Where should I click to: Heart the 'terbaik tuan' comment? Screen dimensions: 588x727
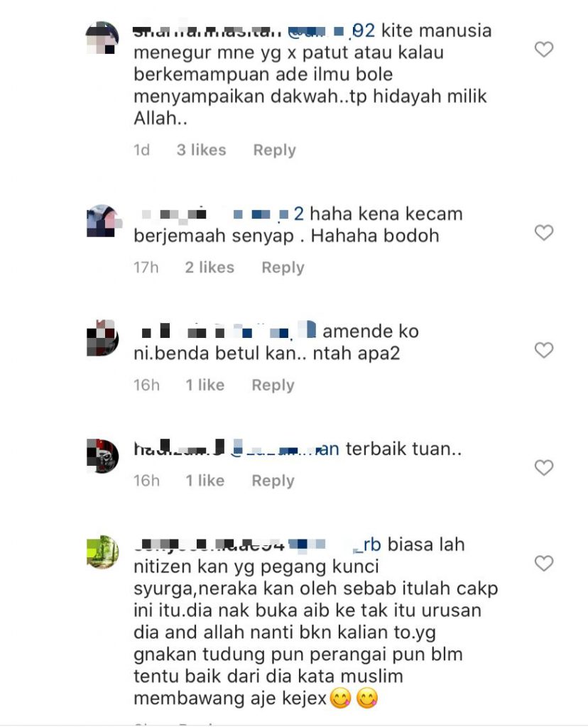click(544, 468)
